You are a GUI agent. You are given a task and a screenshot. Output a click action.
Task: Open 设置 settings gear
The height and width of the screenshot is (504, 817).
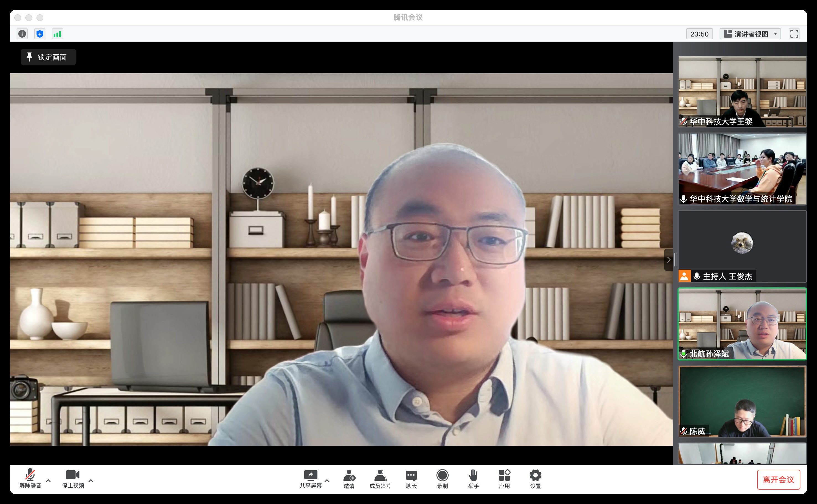(x=536, y=479)
